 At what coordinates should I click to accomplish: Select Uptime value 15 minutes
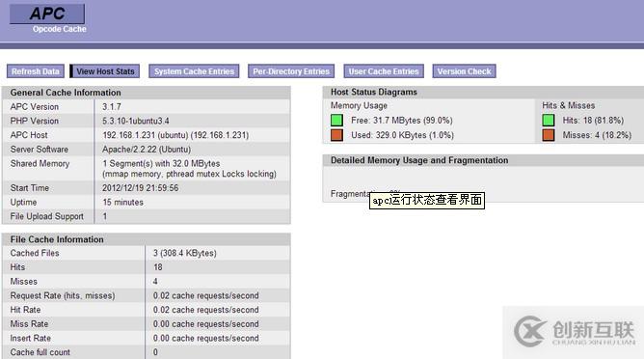(122, 203)
